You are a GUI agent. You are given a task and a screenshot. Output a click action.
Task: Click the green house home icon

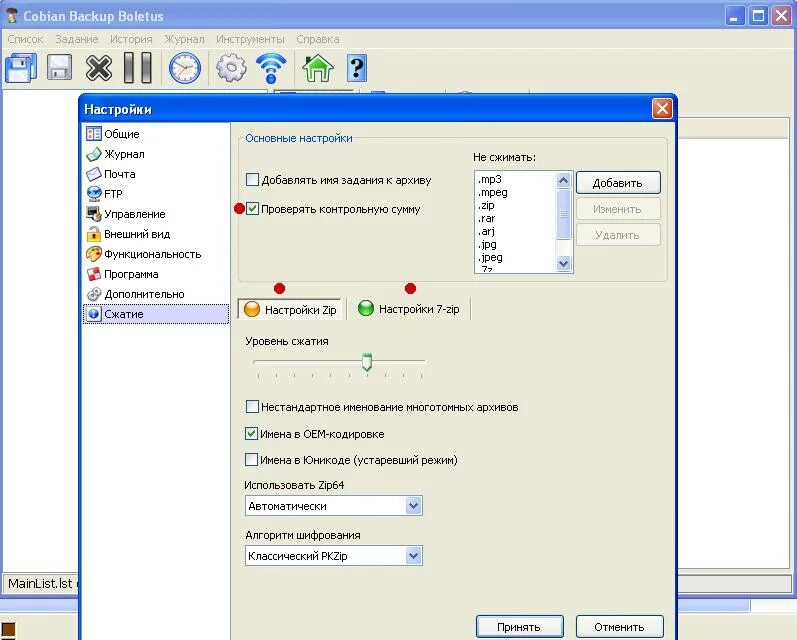(x=318, y=68)
